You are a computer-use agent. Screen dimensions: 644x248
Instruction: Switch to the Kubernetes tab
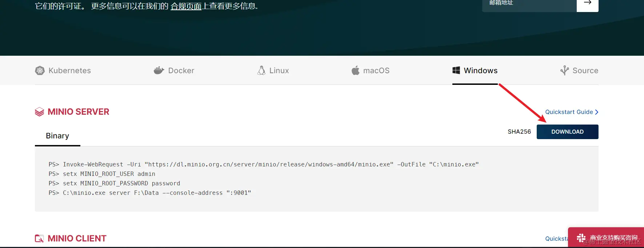(x=63, y=71)
